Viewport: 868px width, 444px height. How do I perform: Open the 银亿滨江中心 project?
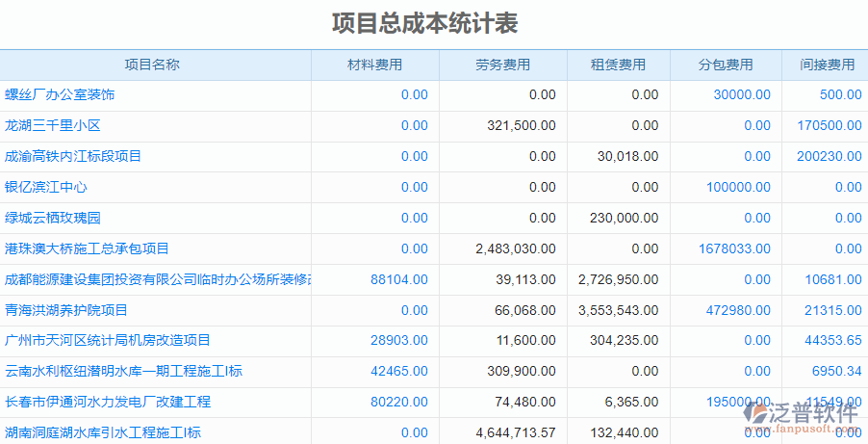click(x=46, y=187)
